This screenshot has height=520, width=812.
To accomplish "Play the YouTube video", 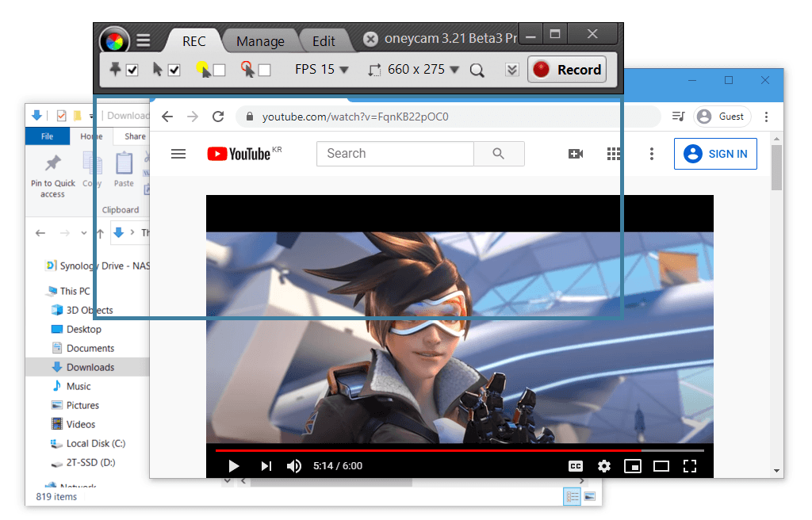I will tap(234, 466).
